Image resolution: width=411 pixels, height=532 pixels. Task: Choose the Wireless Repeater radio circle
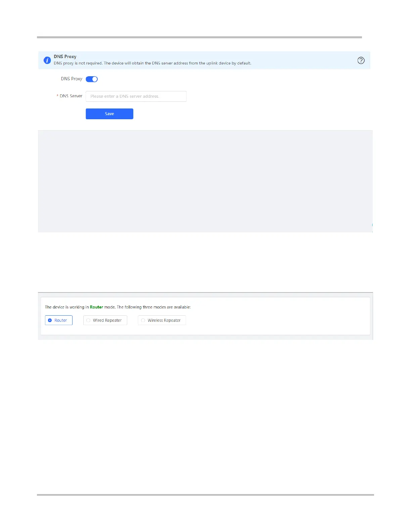(143, 320)
